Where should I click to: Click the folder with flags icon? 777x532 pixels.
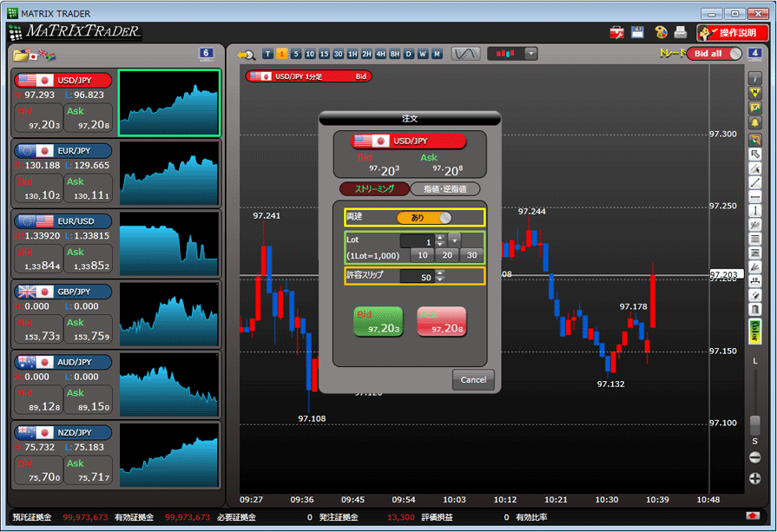click(x=34, y=55)
